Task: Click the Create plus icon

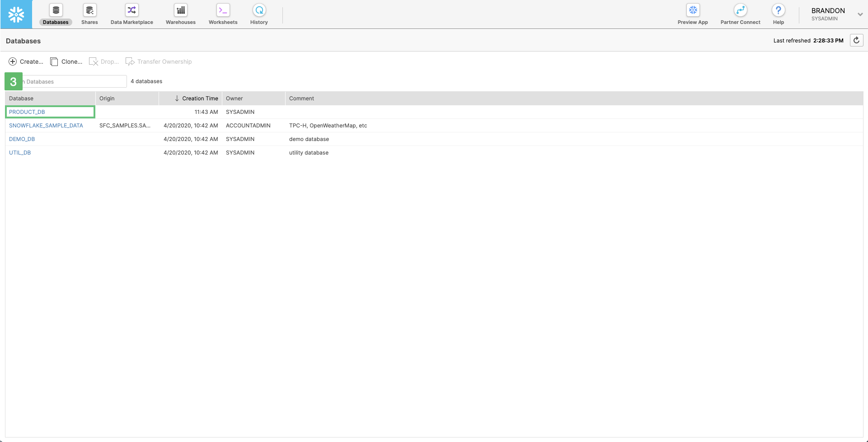Action: click(x=13, y=61)
